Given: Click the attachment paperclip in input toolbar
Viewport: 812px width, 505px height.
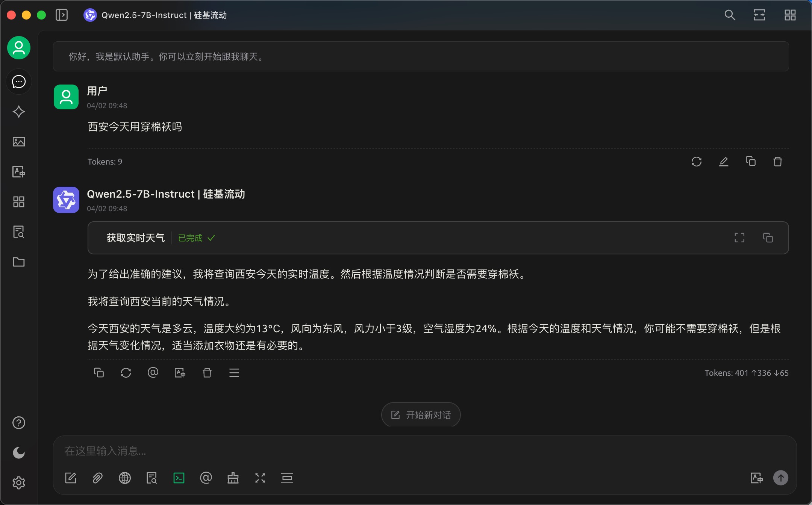Looking at the screenshot, I should pos(98,478).
